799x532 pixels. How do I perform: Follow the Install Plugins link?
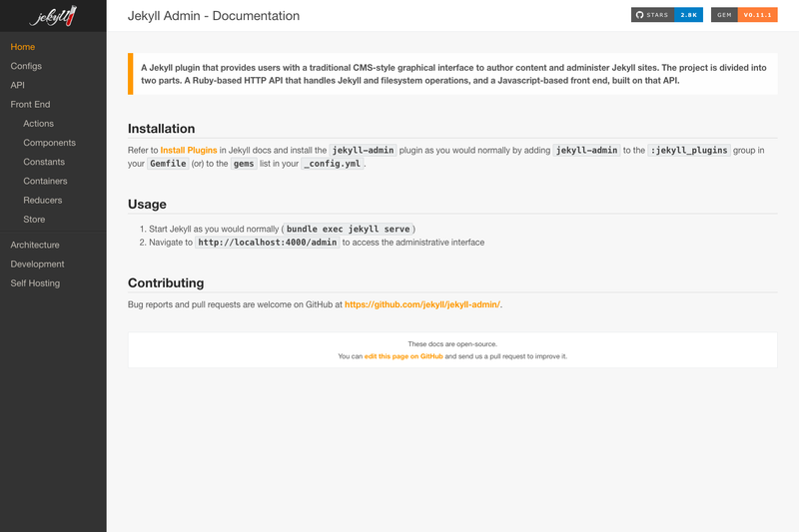[x=189, y=150]
